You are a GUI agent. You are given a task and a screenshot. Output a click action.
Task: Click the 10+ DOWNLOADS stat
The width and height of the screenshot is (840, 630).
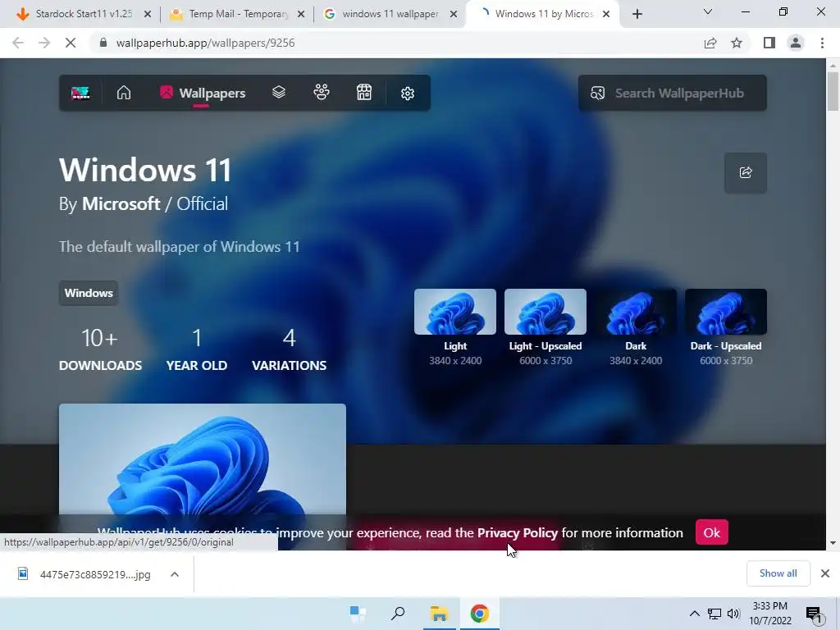[100, 349]
